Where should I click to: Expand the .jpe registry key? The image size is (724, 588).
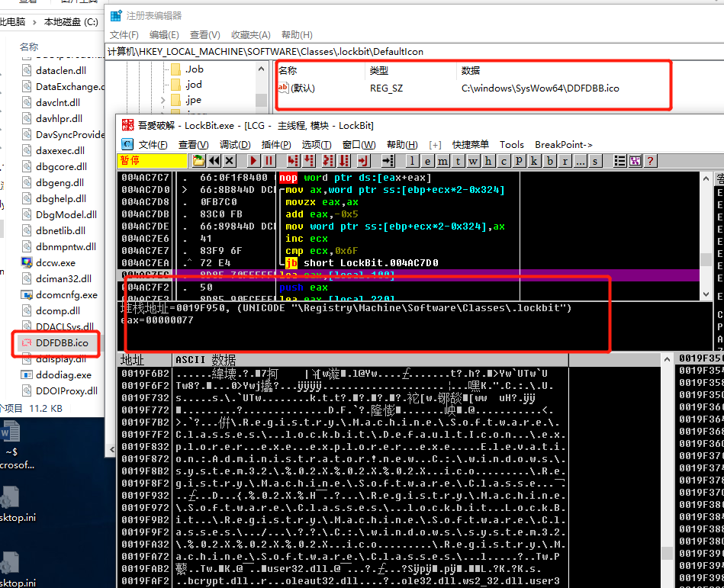pos(164,100)
